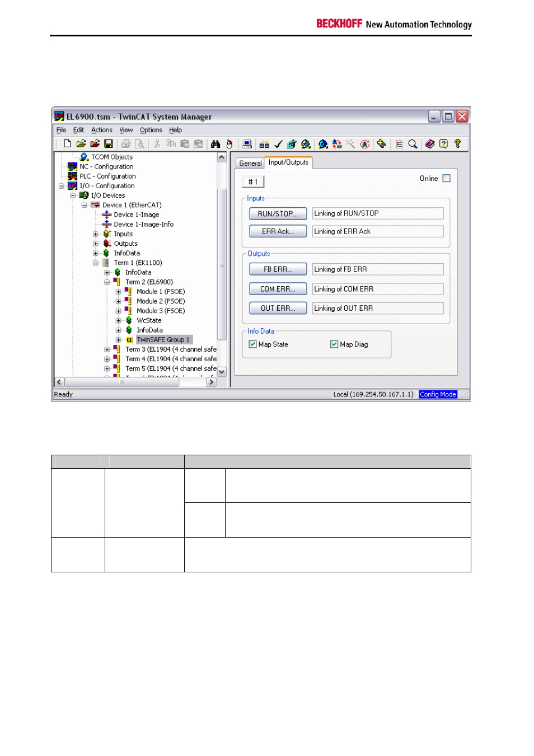Screen dimensions: 534x756
Task: Click the OUT ERR... button
Action: [x=278, y=309]
